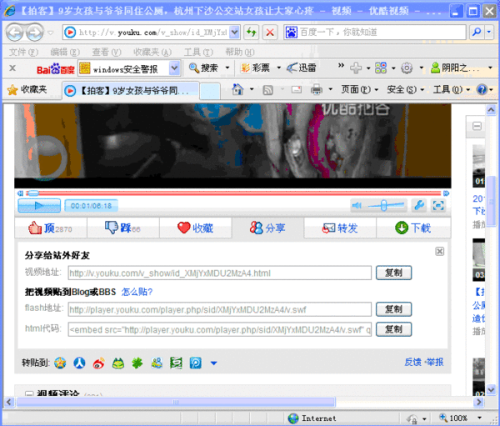Screen dimensions: 500x426
Task: Open the 页面(P) dropdown menu
Action: (359, 90)
